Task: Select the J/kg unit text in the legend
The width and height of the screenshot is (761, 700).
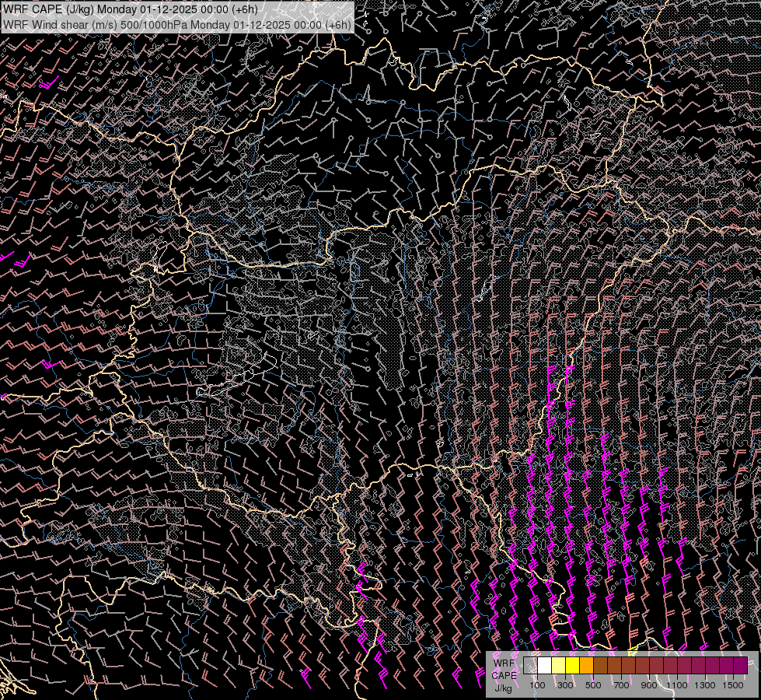Action: click(504, 688)
